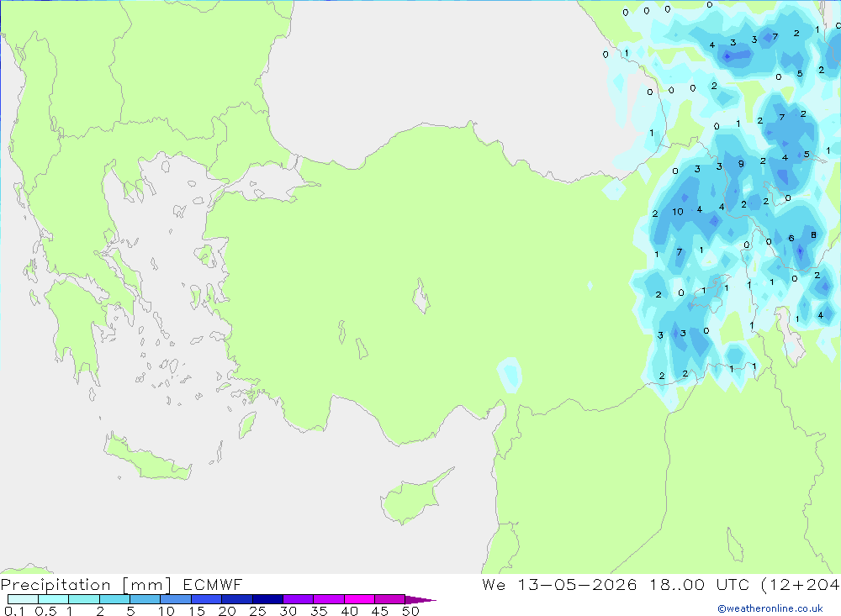Select the legend color between 2 and 5

pyautogui.click(x=114, y=599)
